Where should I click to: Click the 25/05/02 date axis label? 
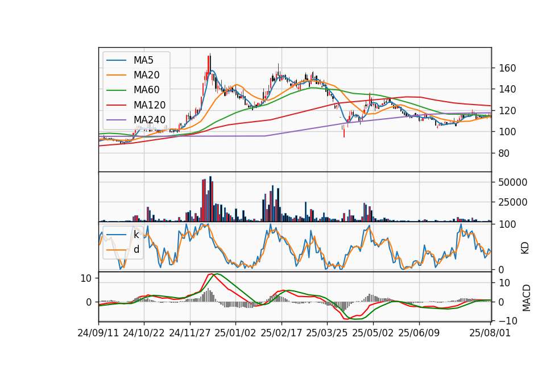pos(373,333)
